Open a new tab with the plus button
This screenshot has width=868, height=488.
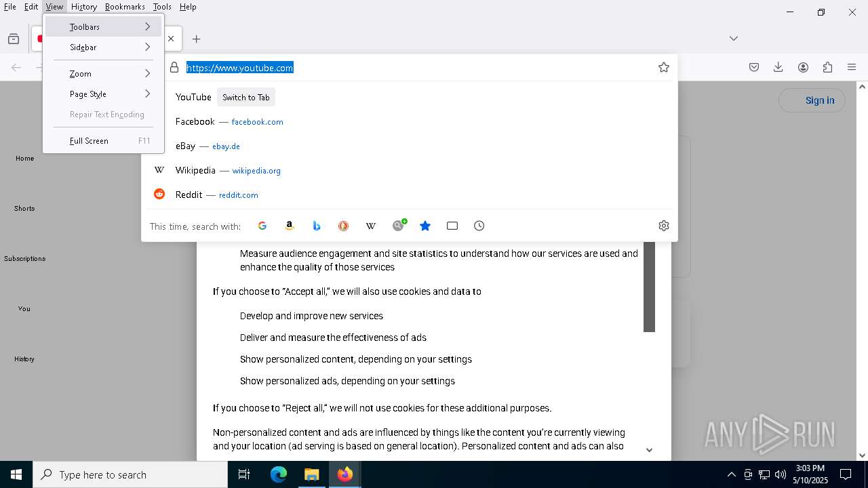(197, 39)
